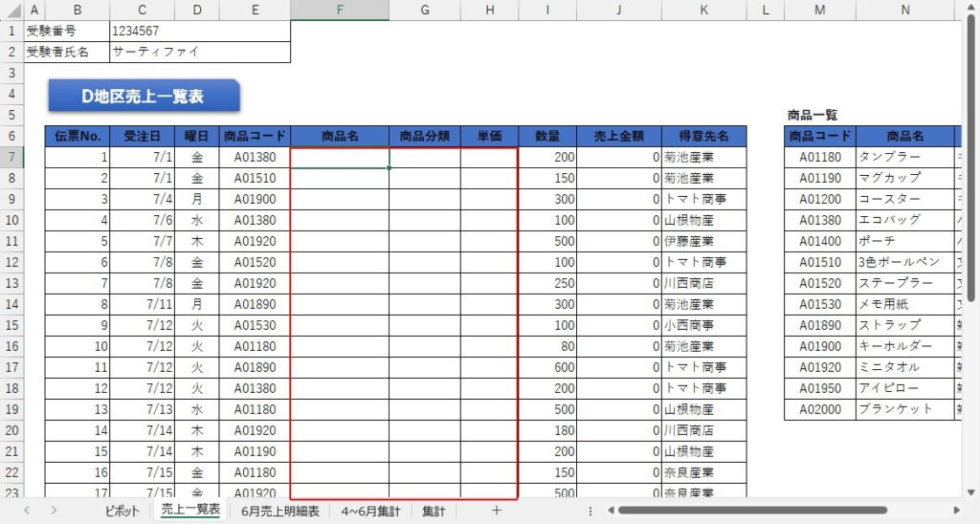Select the タンブラー cell in 商品一覧
This screenshot has width=980, height=524.
pyautogui.click(x=905, y=157)
